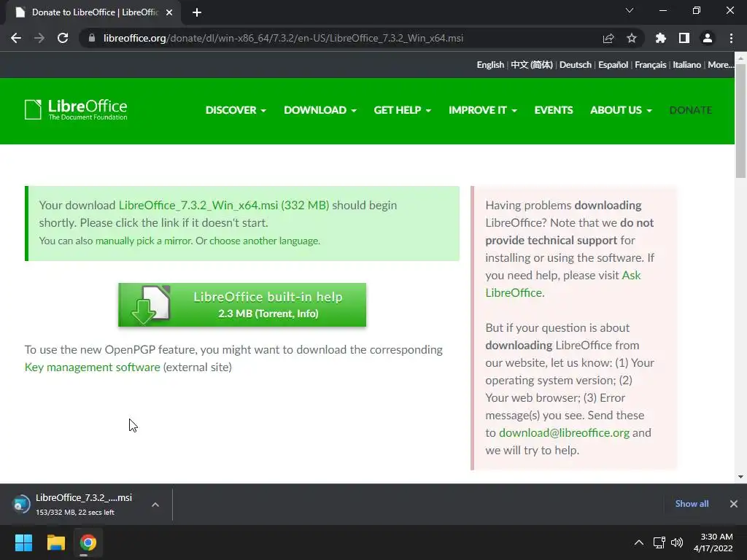Viewport: 747px width, 560px height.
Task: Bookmark this page with the star icon
Action: (x=632, y=38)
